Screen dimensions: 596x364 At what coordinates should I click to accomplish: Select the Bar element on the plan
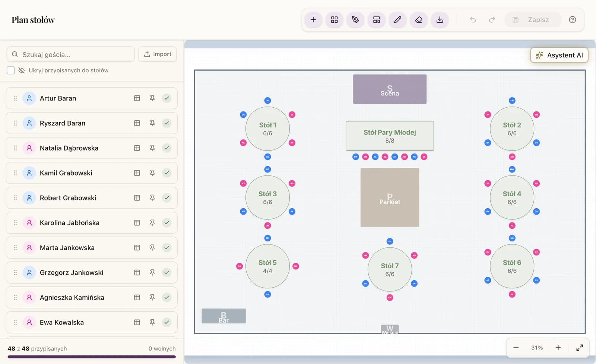click(223, 316)
